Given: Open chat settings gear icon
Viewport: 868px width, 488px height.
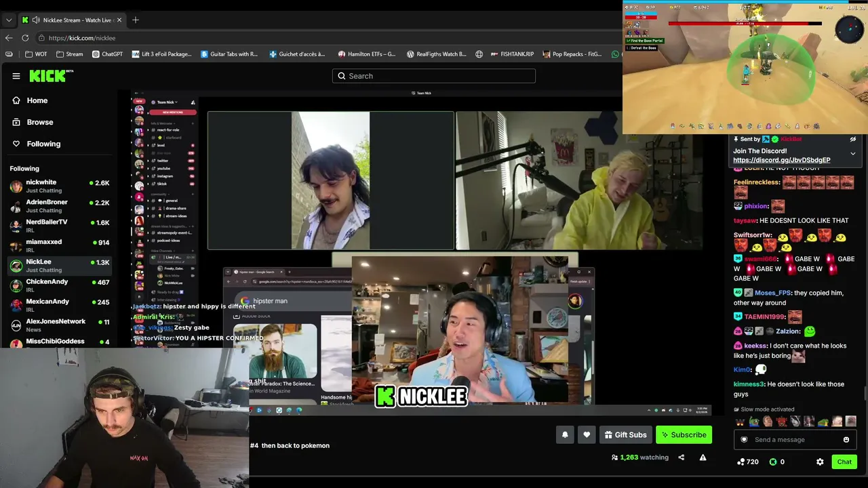Looking at the screenshot, I should (x=820, y=462).
